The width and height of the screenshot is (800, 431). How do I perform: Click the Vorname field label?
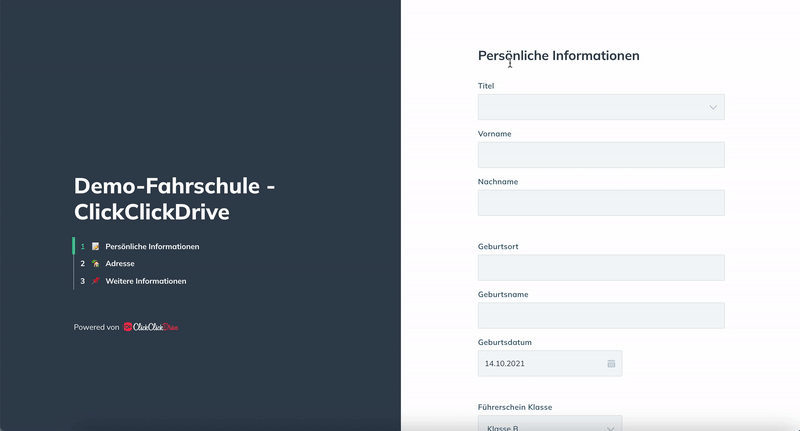click(494, 134)
